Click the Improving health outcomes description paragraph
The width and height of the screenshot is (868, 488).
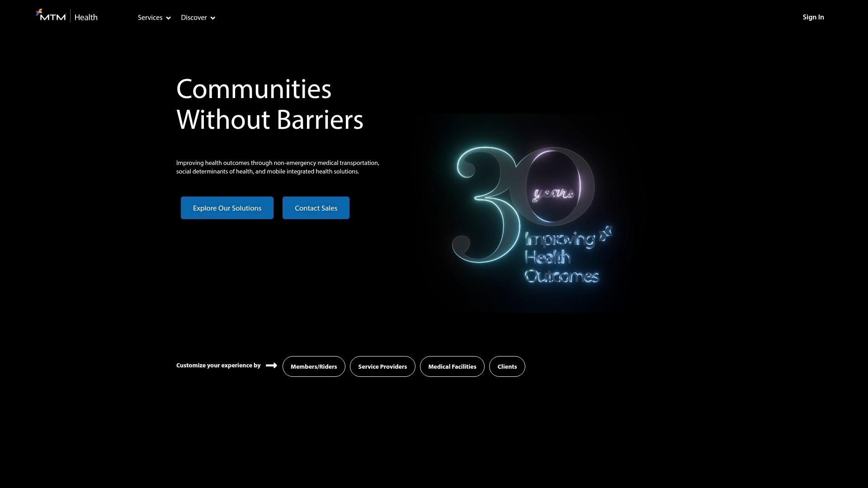coord(278,167)
